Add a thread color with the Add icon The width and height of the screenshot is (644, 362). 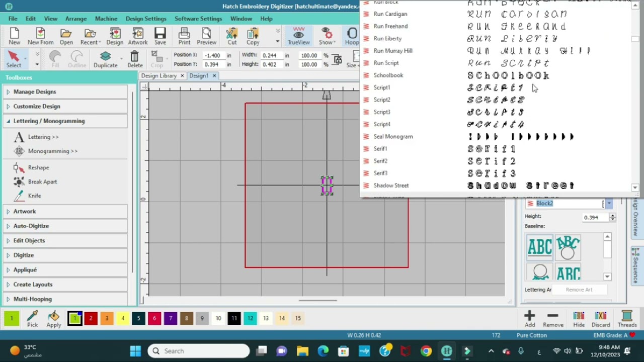point(529,319)
